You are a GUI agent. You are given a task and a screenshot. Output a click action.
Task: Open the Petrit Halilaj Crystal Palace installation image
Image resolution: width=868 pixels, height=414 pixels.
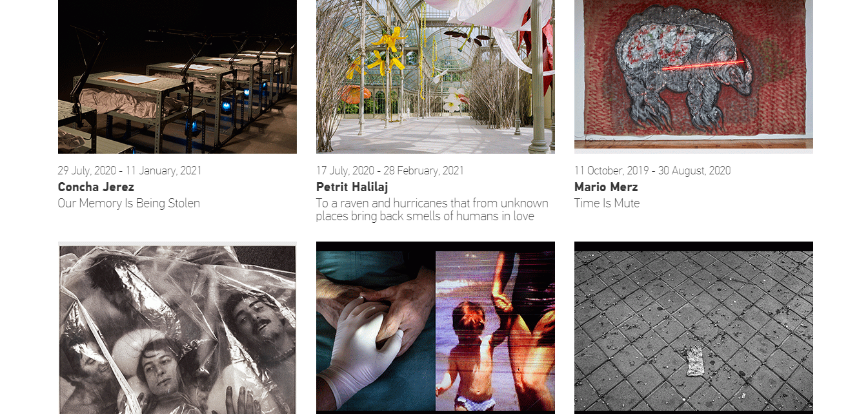click(436, 76)
